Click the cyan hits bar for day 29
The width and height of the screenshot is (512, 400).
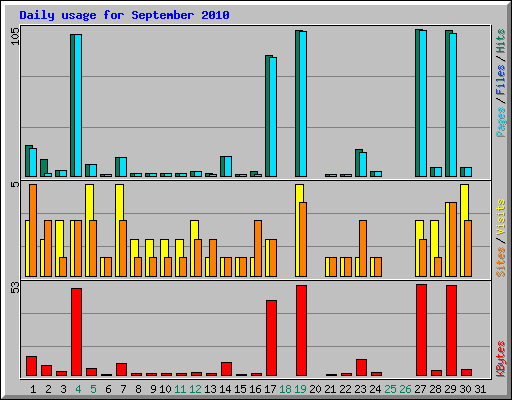pyautogui.click(x=453, y=105)
